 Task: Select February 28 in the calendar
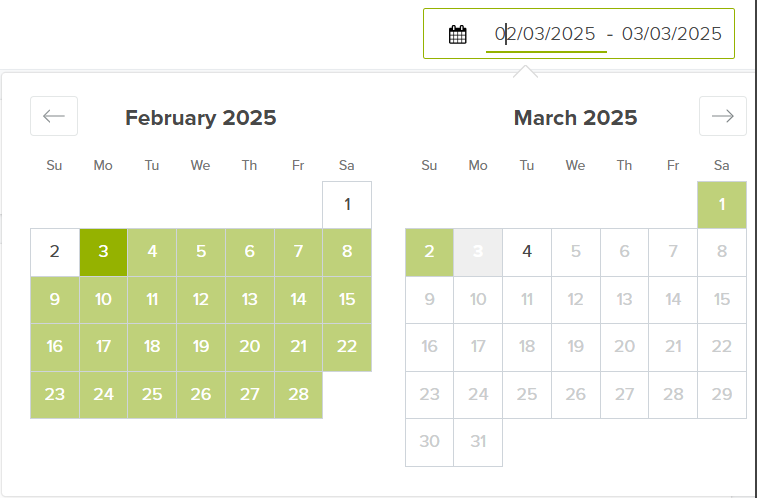coord(298,394)
